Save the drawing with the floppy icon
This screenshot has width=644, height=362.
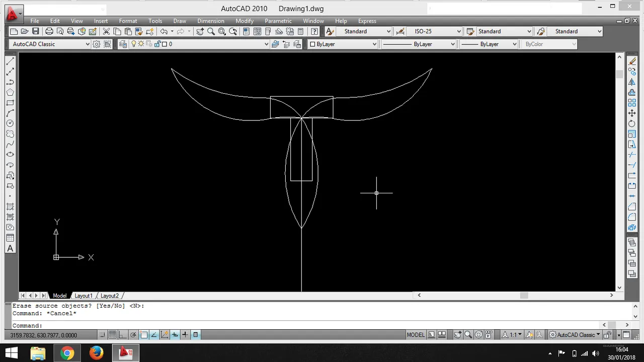click(x=35, y=31)
